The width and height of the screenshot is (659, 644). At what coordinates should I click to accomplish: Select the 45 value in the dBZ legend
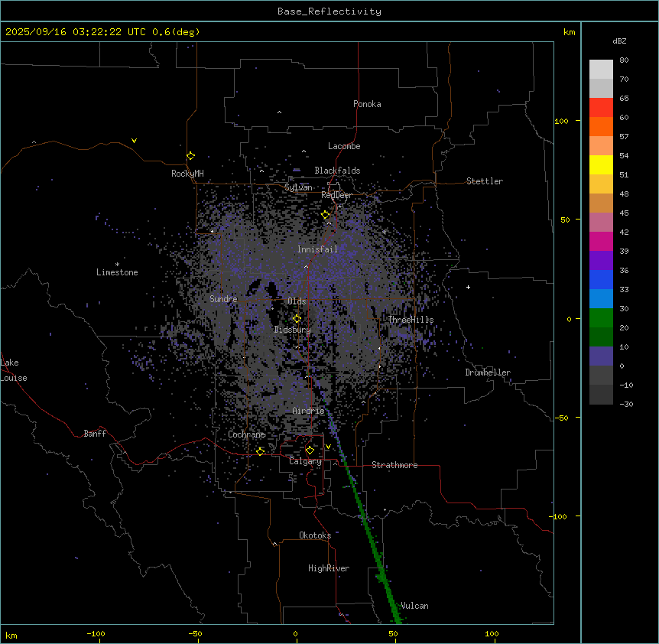coord(624,213)
